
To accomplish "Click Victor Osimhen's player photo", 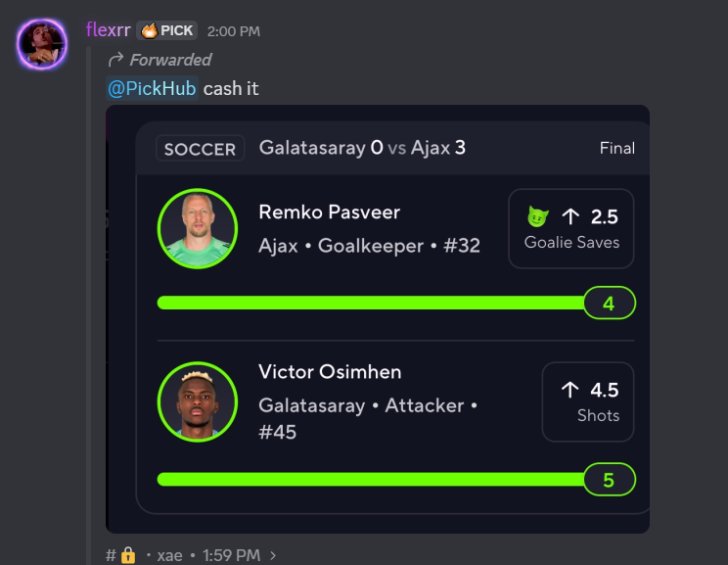I will click(197, 401).
